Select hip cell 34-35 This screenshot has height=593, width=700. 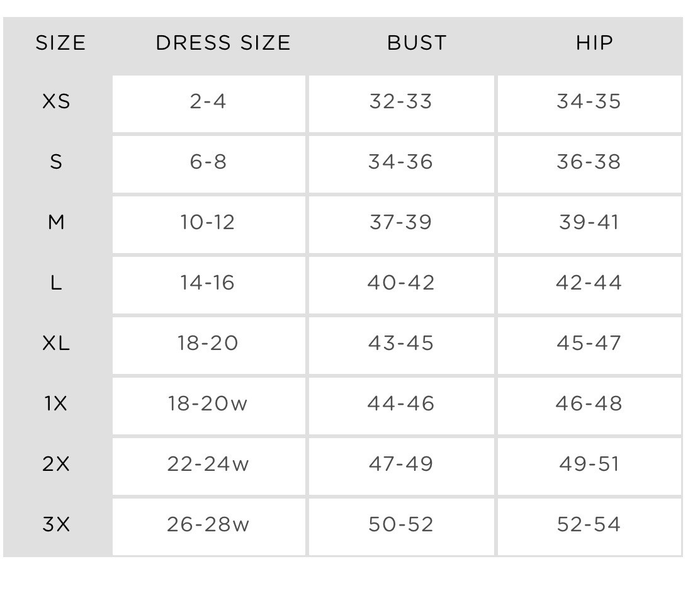589,104
